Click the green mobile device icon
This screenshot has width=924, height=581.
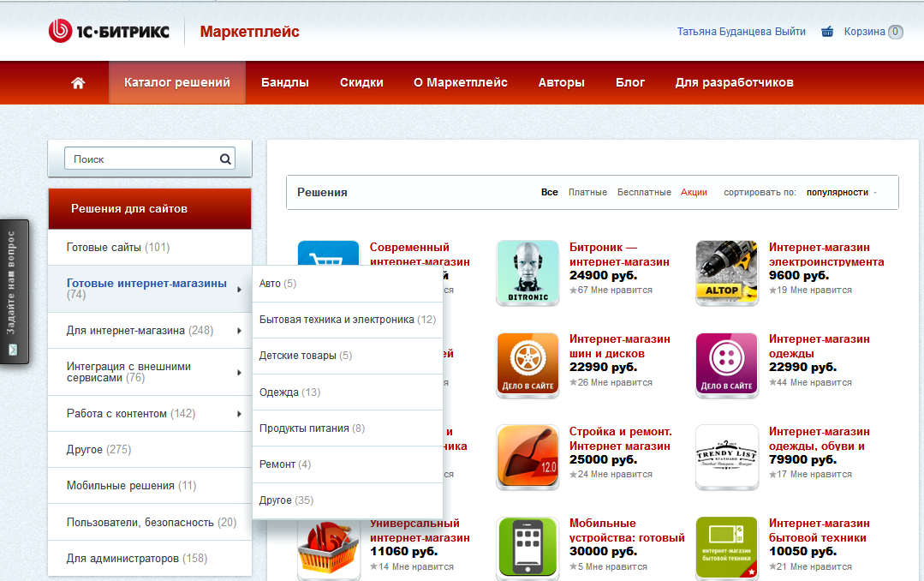tap(528, 547)
